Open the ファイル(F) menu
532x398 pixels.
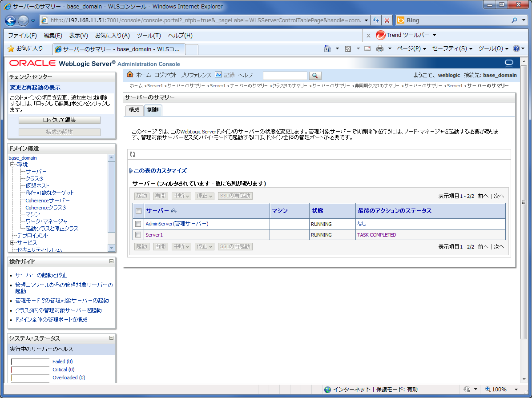pyautogui.click(x=22, y=35)
